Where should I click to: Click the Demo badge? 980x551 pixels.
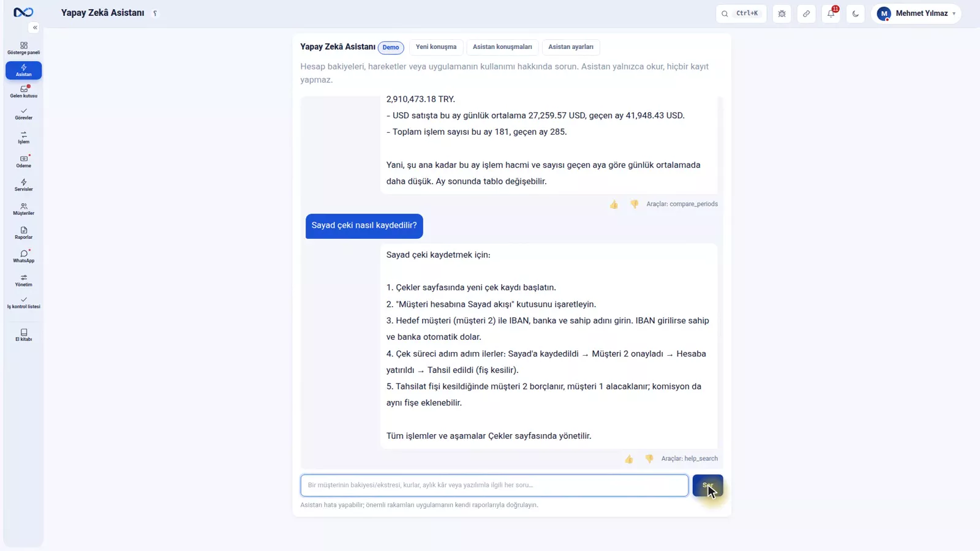pyautogui.click(x=391, y=47)
